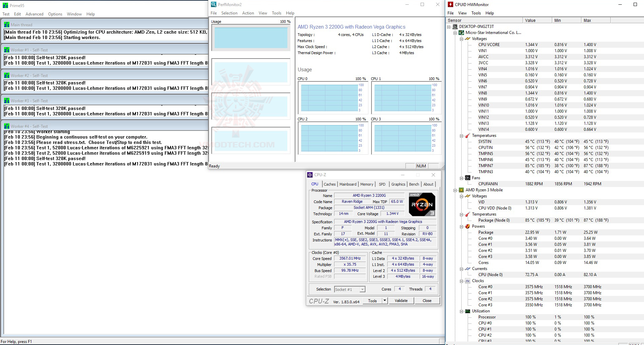Click the Worker #1 window icon
644x345 pixels.
pyautogui.click(x=6, y=50)
